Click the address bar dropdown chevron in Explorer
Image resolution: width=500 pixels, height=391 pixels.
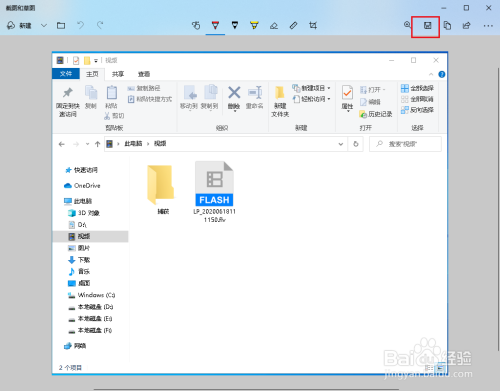(341, 144)
